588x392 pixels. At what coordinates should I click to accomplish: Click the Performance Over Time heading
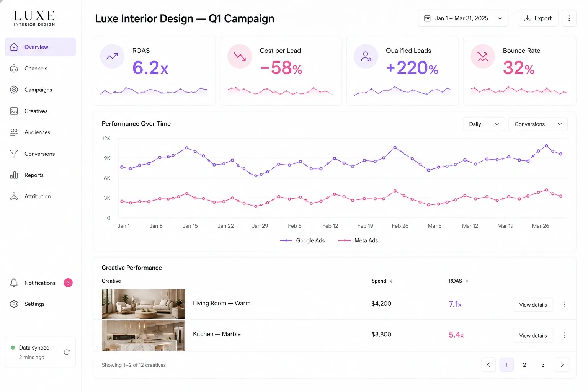pos(136,124)
